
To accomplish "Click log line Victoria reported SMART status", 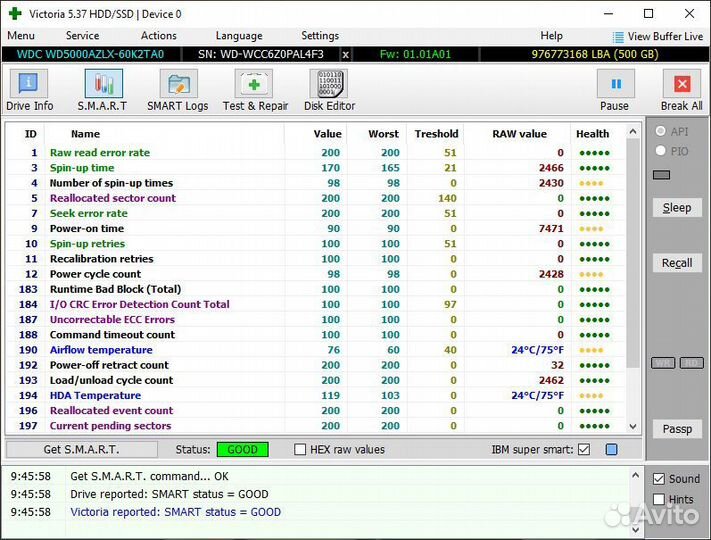I will [x=175, y=512].
